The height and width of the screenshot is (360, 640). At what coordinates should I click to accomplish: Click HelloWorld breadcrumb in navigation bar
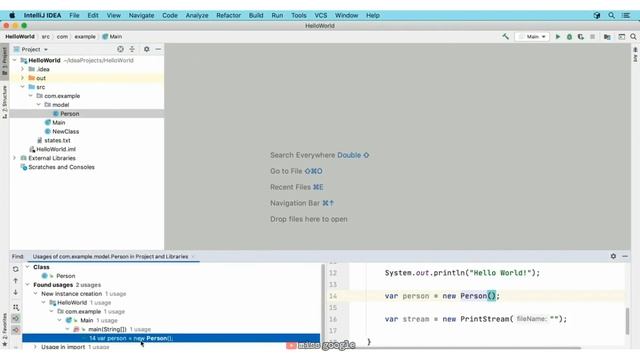pos(20,37)
